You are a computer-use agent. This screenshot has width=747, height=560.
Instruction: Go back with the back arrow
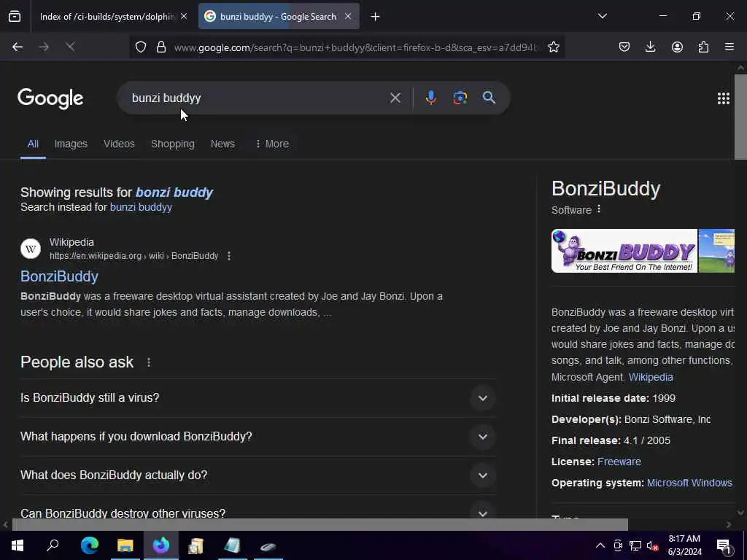click(18, 47)
